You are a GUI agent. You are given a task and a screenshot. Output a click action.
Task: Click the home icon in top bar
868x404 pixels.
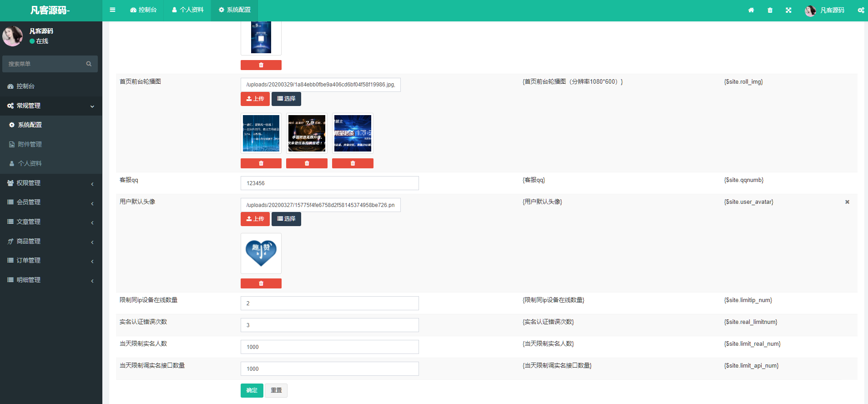pos(751,10)
